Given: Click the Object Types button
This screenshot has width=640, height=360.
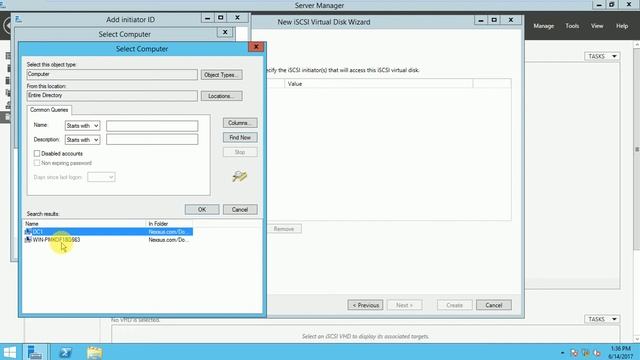Looking at the screenshot, I should pyautogui.click(x=221, y=75).
